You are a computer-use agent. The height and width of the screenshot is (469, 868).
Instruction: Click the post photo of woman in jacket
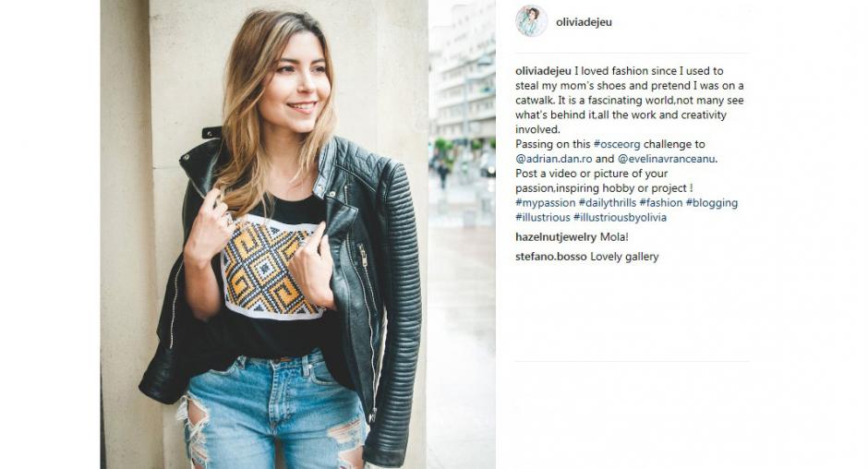pyautogui.click(x=298, y=234)
